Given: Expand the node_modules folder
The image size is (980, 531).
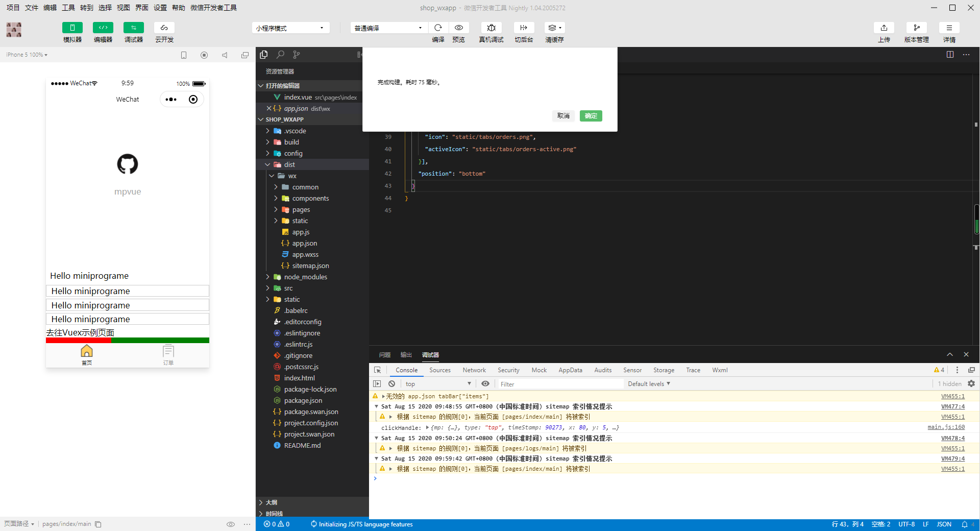Looking at the screenshot, I should pos(312,277).
